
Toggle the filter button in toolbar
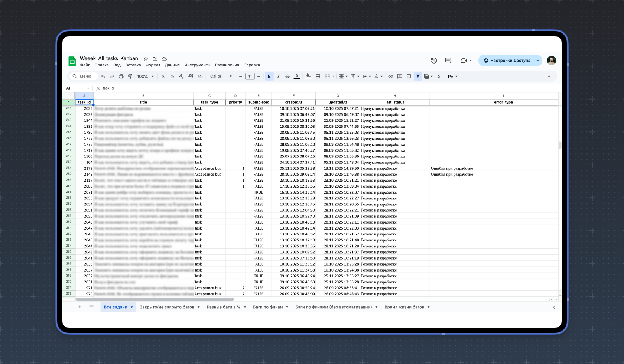[x=418, y=77]
